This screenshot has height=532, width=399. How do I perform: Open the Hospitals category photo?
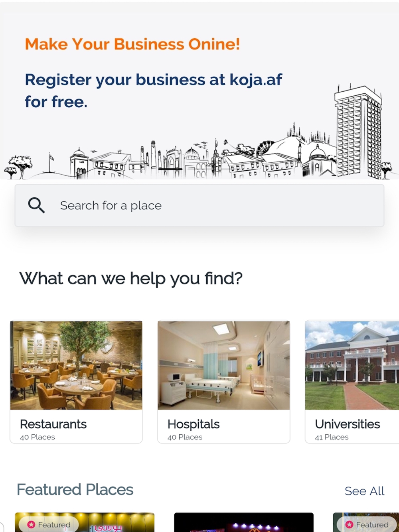point(224,365)
